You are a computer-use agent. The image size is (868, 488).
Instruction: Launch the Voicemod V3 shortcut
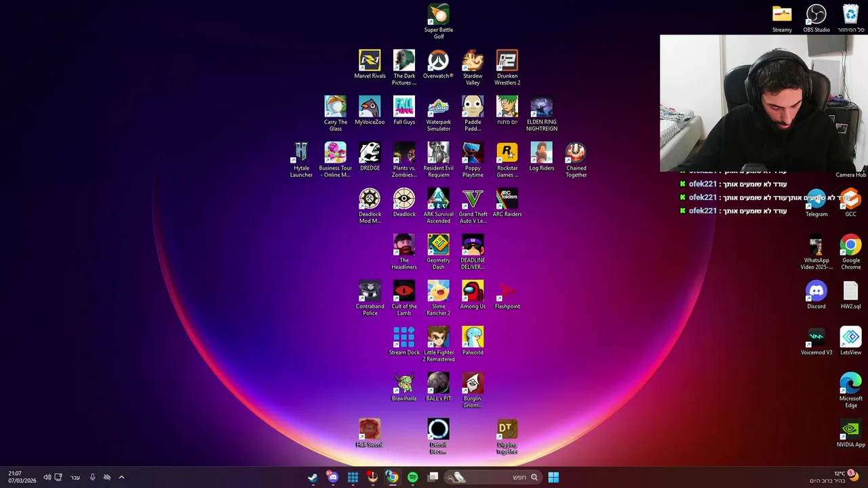(816, 341)
